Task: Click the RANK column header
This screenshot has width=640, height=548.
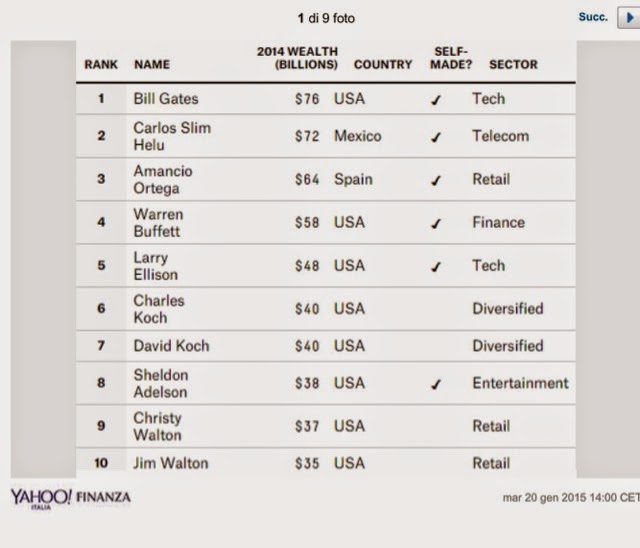Action: click(x=101, y=64)
